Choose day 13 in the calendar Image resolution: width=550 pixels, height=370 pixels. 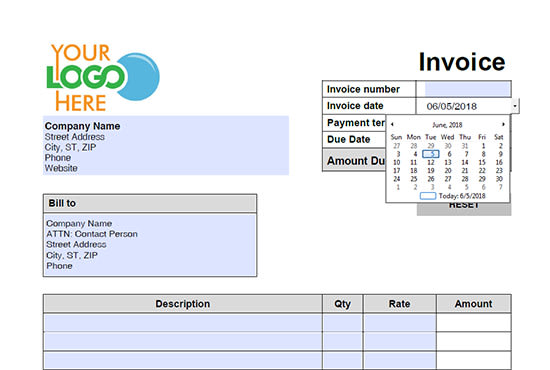point(448,162)
